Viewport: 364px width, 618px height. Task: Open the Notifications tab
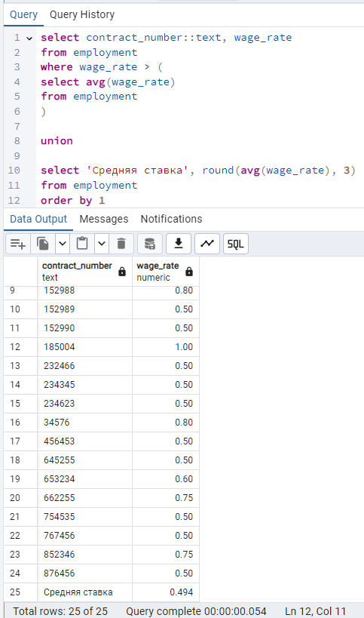click(x=172, y=219)
